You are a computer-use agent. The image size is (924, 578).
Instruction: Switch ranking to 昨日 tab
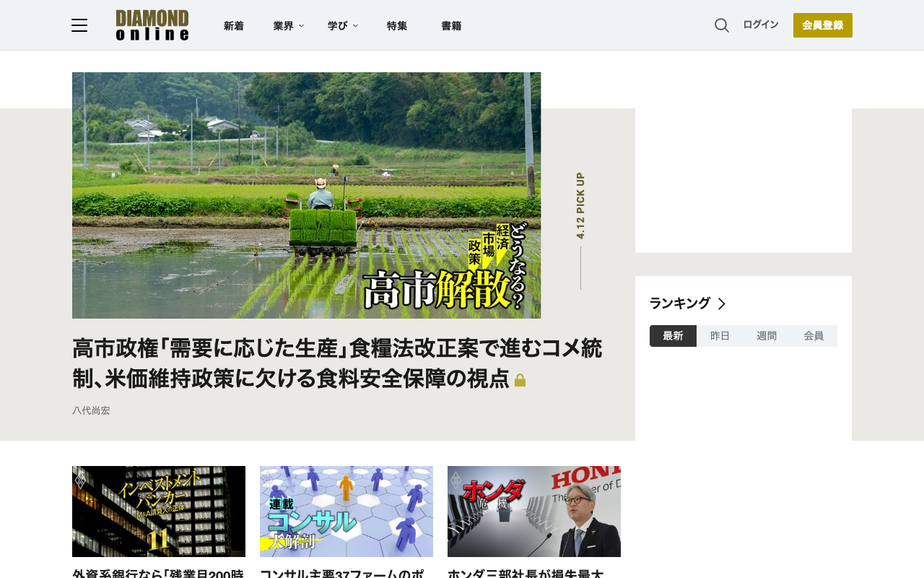[720, 336]
